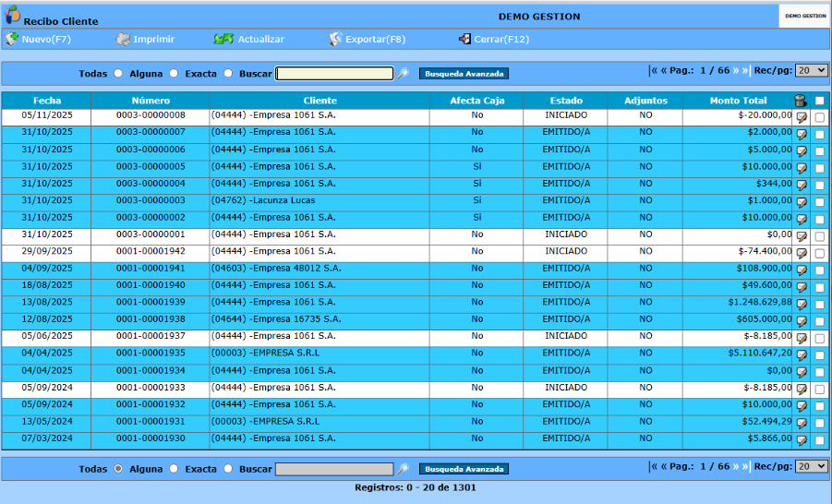Click the top Busqueda Avanzada button
Screen dimensions: 832x504
(x=464, y=74)
